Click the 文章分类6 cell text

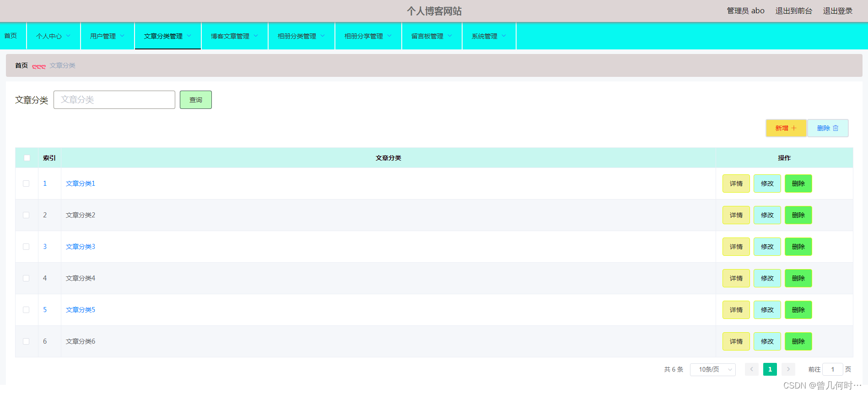point(81,341)
